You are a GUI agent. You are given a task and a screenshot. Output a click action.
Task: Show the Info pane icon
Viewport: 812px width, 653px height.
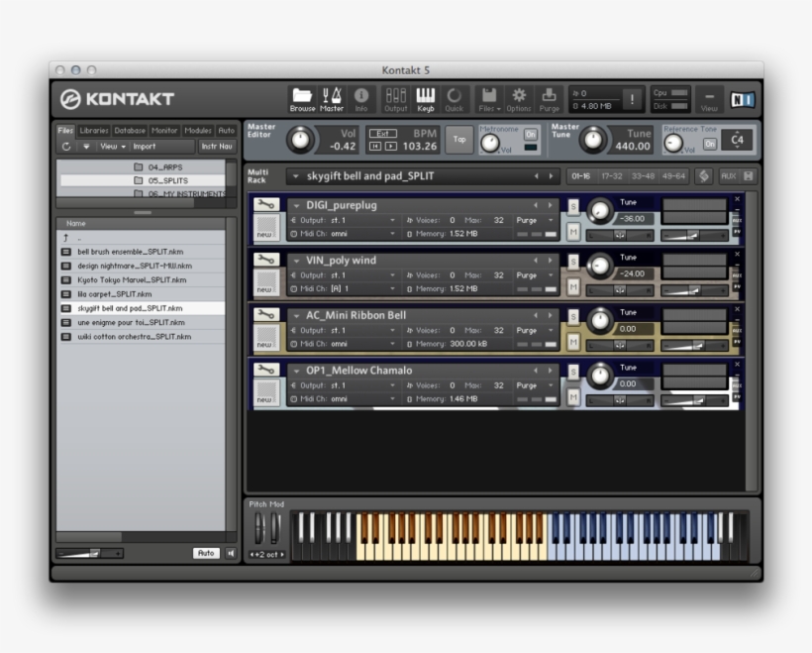(360, 96)
